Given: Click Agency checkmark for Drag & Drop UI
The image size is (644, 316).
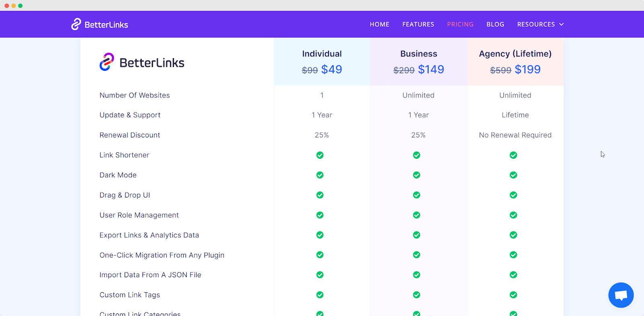Looking at the screenshot, I should [514, 195].
